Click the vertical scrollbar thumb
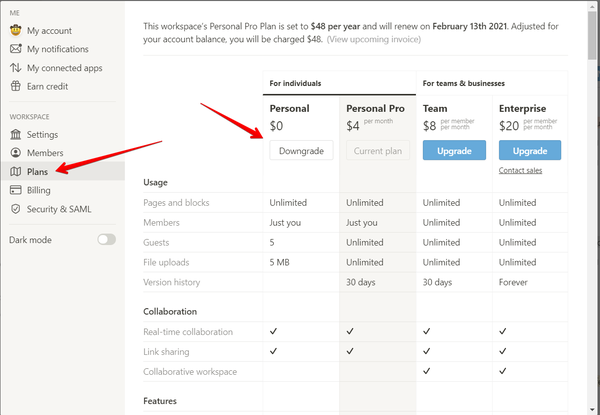Image resolution: width=600 pixels, height=415 pixels. click(x=592, y=35)
